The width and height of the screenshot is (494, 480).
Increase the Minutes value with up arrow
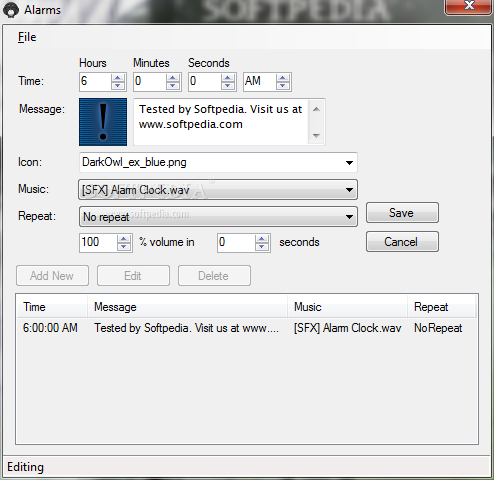pyautogui.click(x=173, y=78)
